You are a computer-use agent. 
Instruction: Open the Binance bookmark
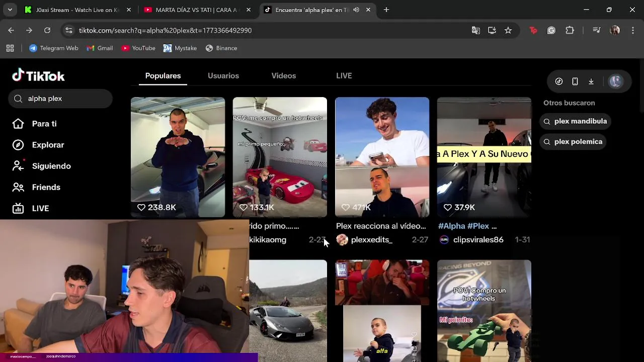coord(221,48)
